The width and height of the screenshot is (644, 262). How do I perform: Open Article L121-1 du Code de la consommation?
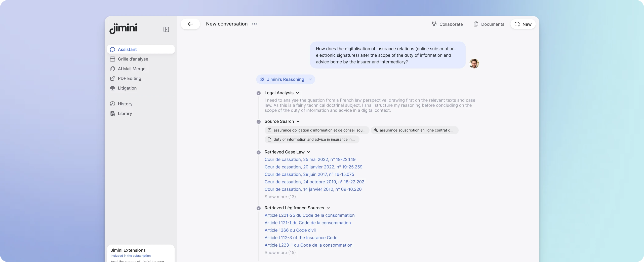[x=307, y=223]
